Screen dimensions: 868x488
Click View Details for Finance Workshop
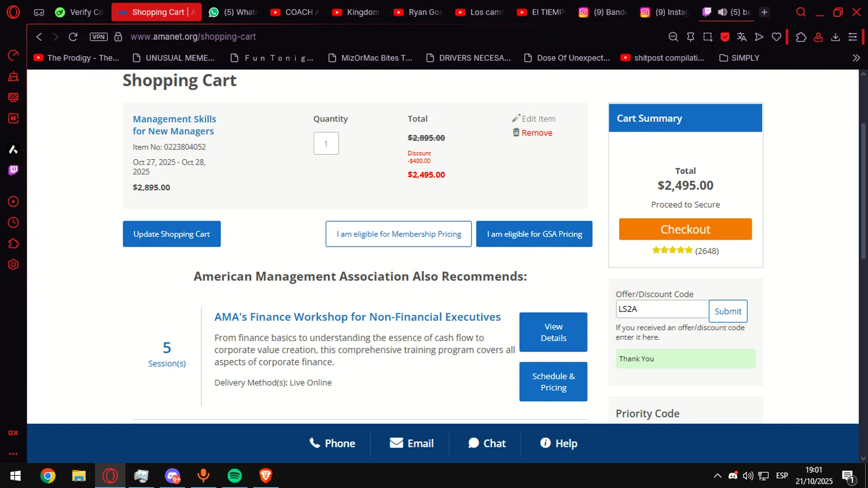(x=553, y=332)
